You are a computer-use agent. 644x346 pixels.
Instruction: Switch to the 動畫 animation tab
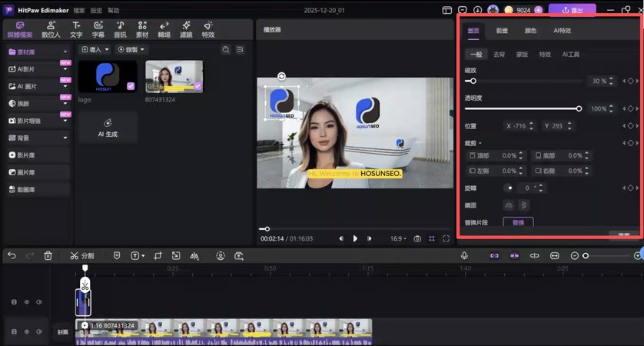click(502, 31)
